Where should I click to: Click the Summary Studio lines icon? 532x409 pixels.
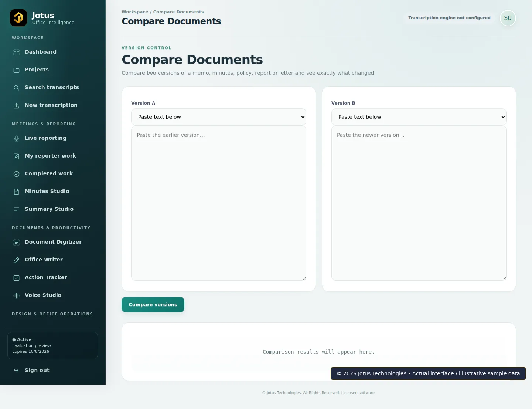16,209
